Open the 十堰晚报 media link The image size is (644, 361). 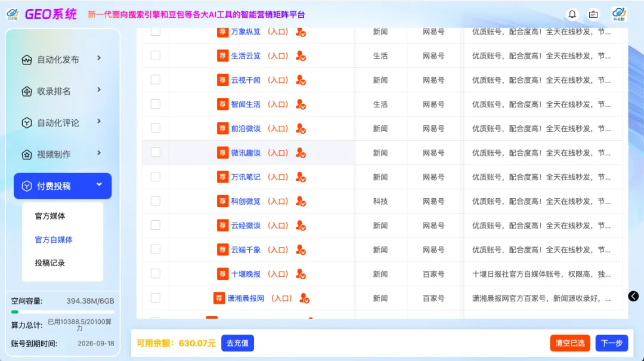[x=246, y=274]
